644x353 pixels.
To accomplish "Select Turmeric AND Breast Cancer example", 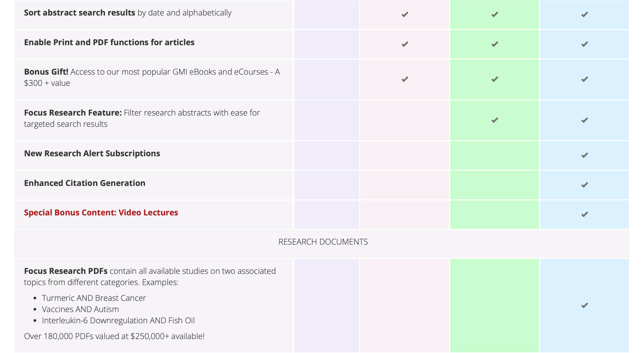I will pyautogui.click(x=94, y=298).
